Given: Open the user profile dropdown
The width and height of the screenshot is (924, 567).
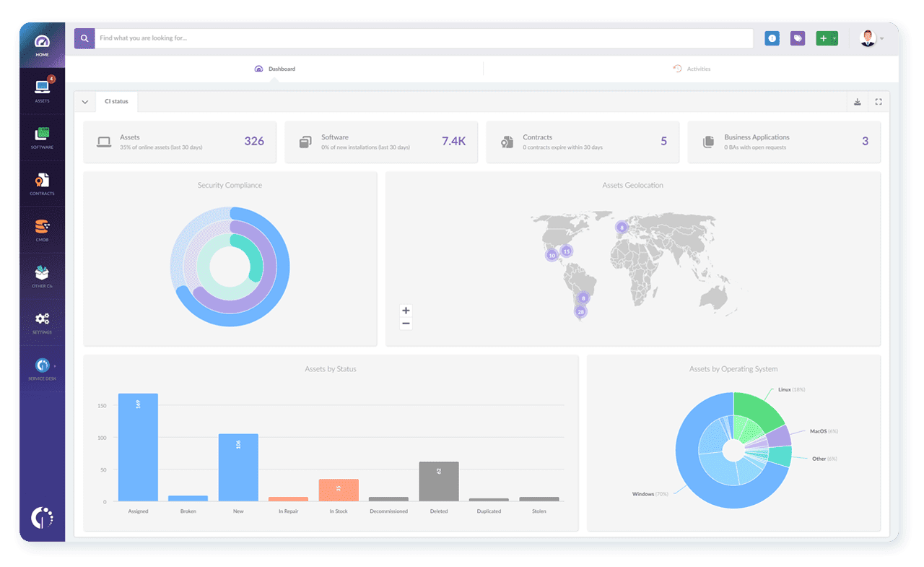Looking at the screenshot, I should click(868, 38).
